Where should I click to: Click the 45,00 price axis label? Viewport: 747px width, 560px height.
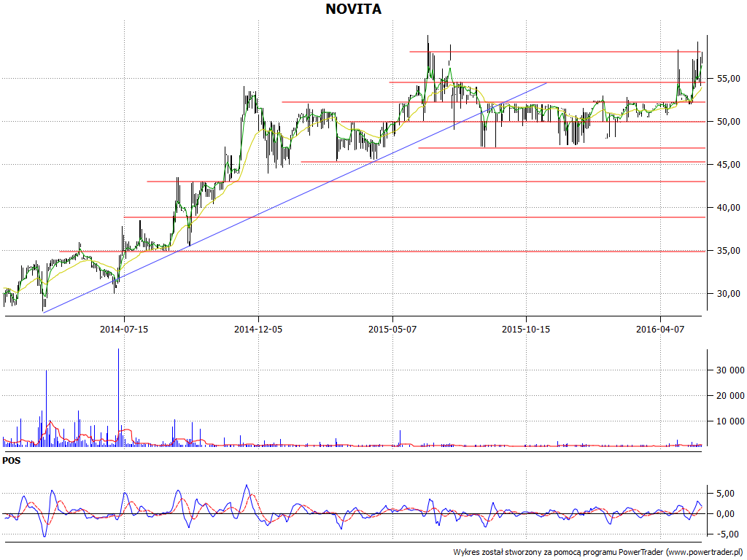(729, 164)
